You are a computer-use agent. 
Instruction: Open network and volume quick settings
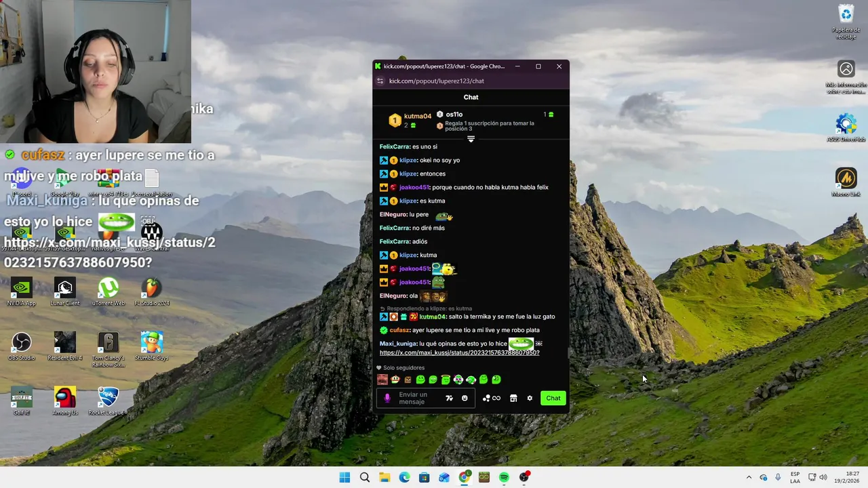(x=818, y=477)
